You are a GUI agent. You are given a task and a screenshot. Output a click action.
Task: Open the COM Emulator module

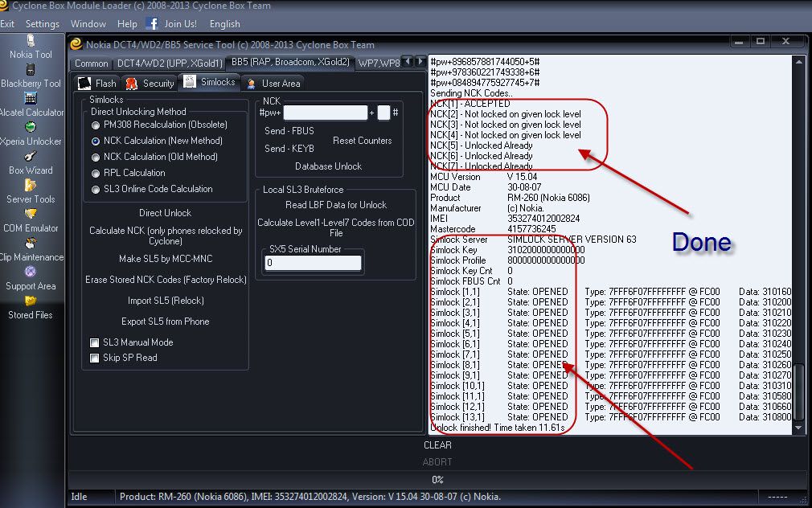point(31,215)
